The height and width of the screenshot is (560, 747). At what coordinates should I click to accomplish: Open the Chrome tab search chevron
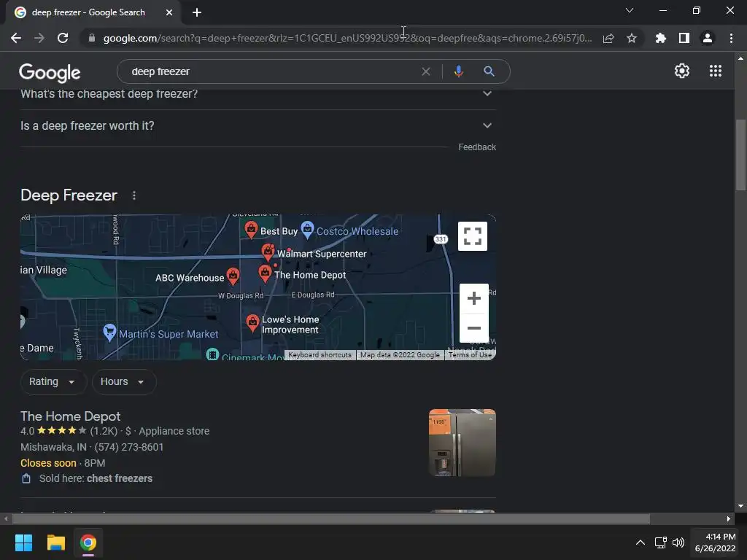point(630,10)
